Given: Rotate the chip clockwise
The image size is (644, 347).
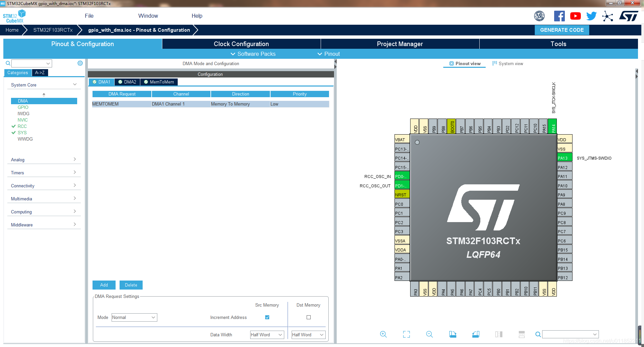Looking at the screenshot, I should [x=453, y=334].
